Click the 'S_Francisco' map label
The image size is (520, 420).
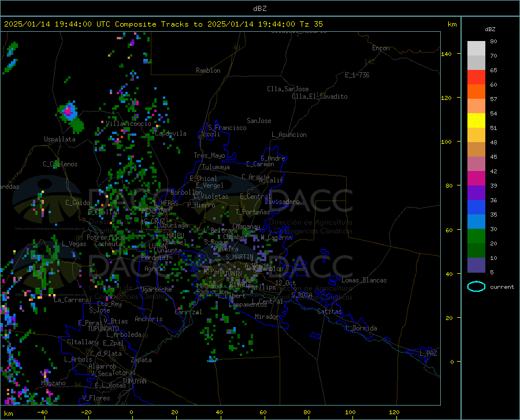227,128
